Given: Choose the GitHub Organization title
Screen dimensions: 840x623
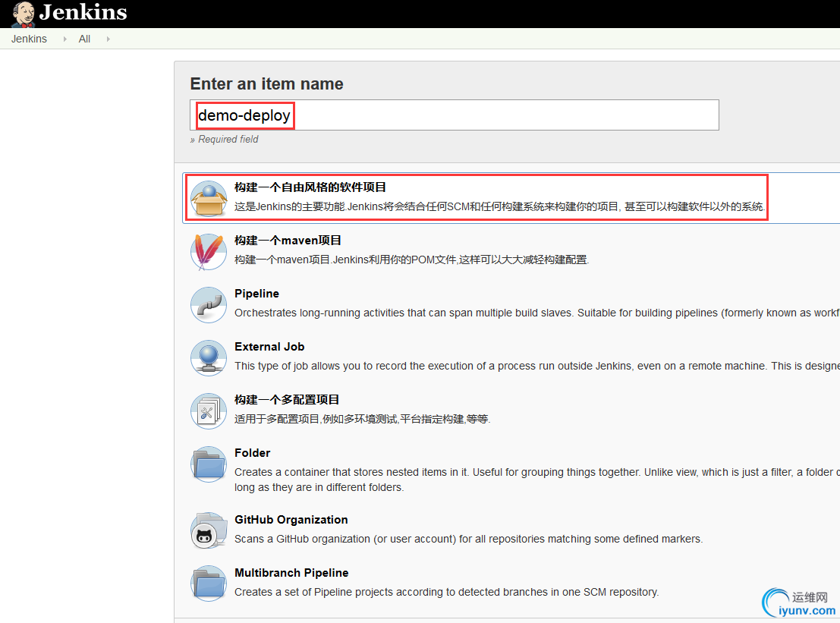Looking at the screenshot, I should click(x=291, y=520).
